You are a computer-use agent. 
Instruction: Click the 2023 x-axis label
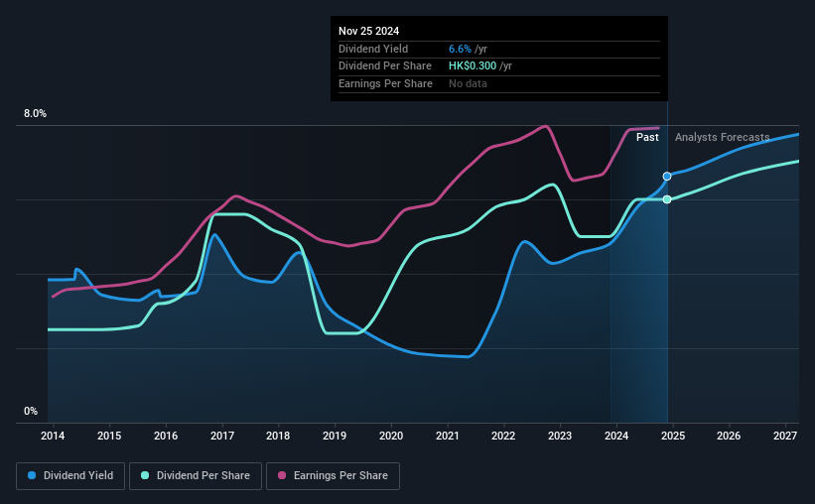pos(560,436)
